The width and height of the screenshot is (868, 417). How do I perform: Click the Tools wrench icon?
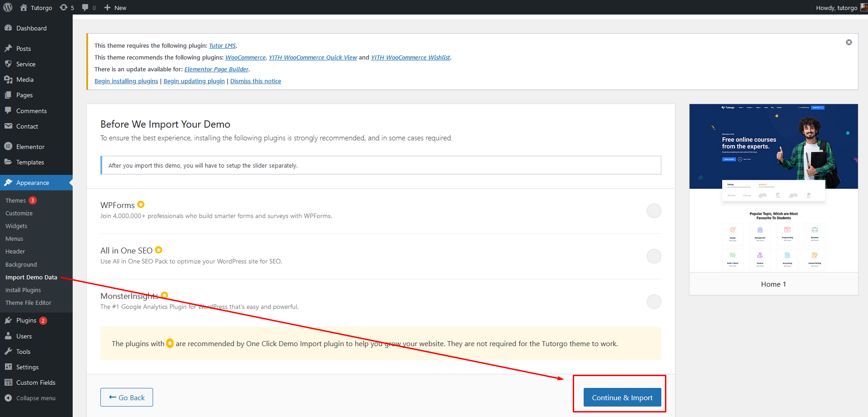pos(8,351)
